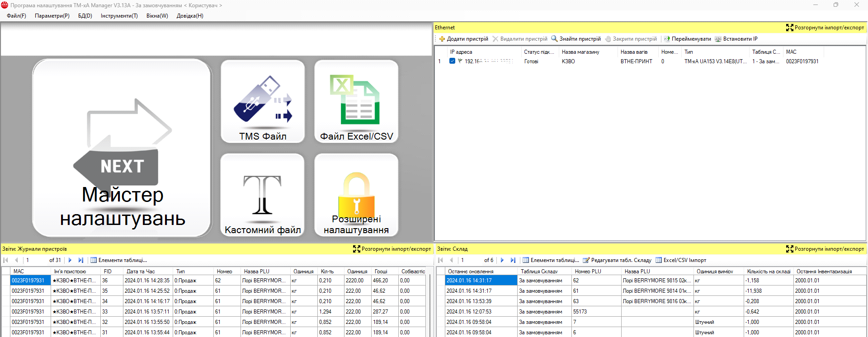
Task: Click Знайти пристрій search icon
Action: [x=554, y=39]
